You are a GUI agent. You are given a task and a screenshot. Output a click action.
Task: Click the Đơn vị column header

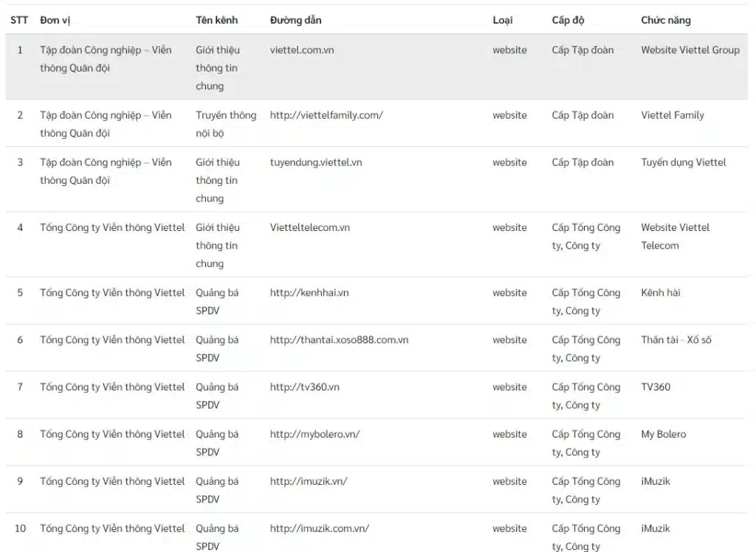coord(55,20)
